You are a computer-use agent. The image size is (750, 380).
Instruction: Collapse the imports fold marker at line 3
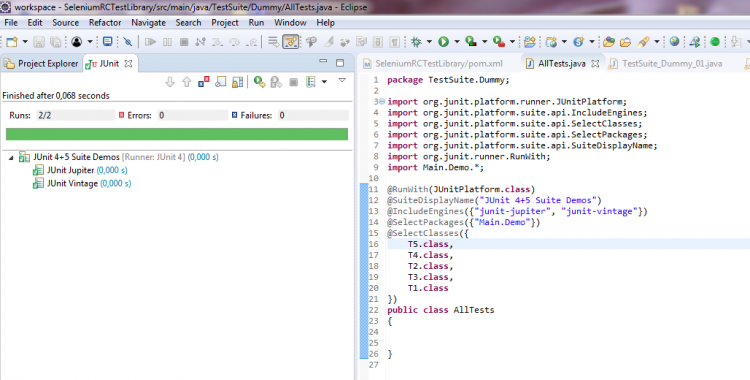[x=382, y=101]
